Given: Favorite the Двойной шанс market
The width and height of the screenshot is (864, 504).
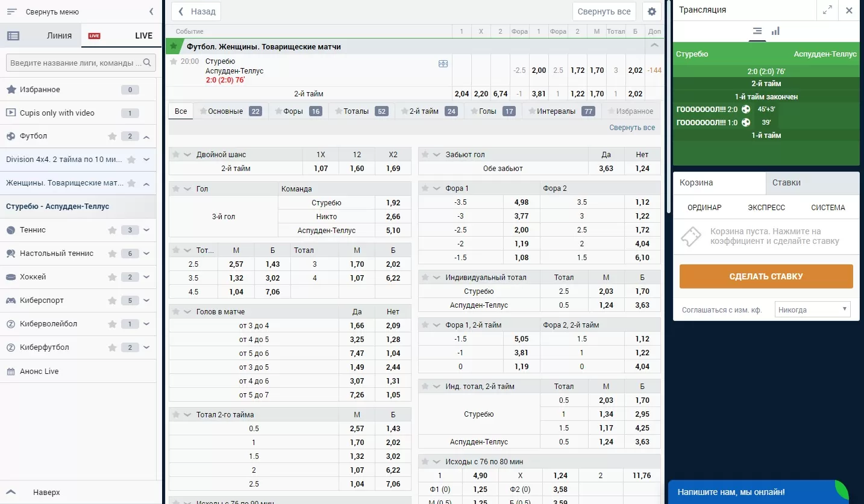Looking at the screenshot, I should point(176,155).
